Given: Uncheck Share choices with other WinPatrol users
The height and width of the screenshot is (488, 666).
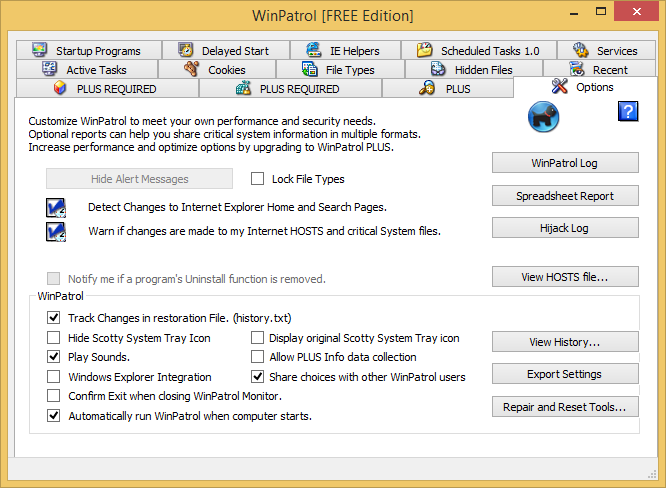Looking at the screenshot, I should (x=257, y=377).
